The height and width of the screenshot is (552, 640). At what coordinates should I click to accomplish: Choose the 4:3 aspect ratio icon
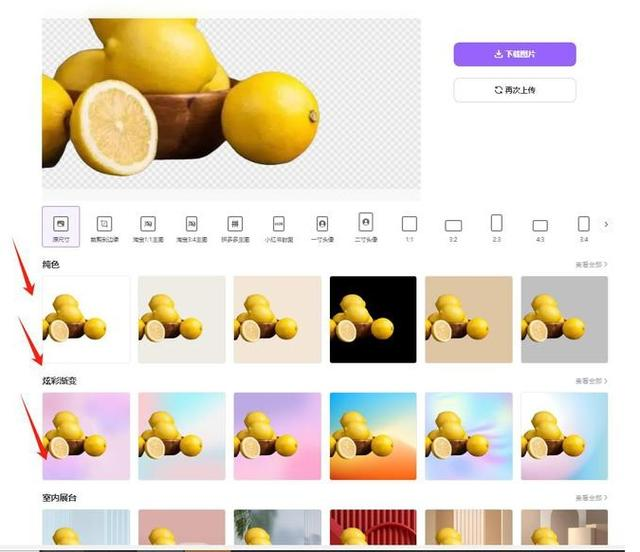(540, 227)
